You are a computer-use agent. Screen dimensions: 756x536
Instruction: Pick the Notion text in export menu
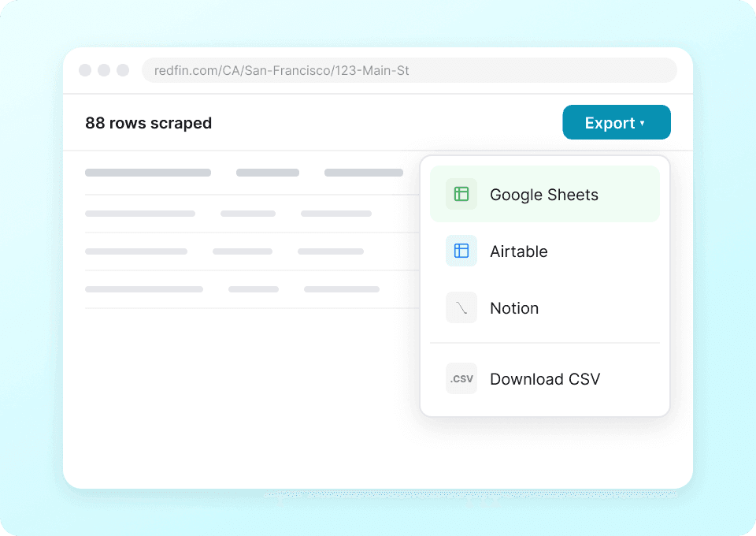click(x=514, y=308)
